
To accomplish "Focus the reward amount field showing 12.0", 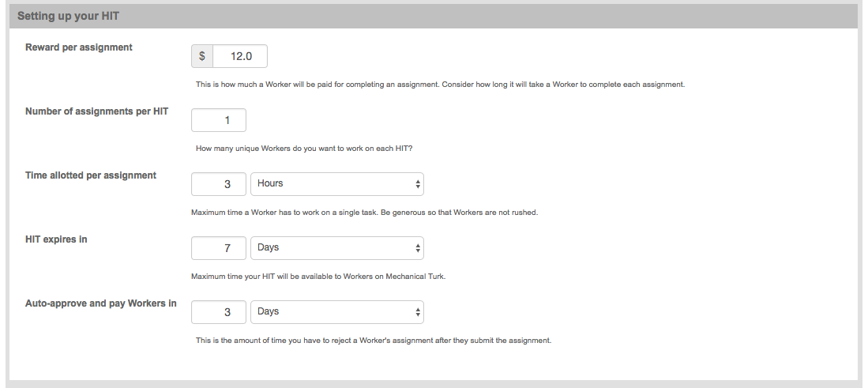I will (240, 56).
